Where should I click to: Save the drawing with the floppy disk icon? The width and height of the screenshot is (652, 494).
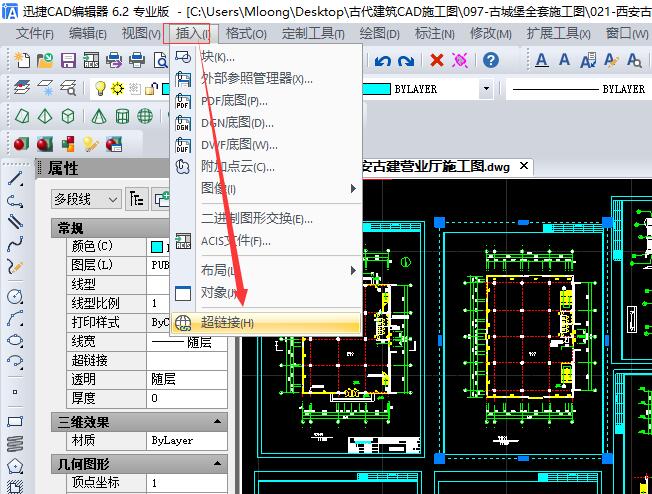coord(68,60)
